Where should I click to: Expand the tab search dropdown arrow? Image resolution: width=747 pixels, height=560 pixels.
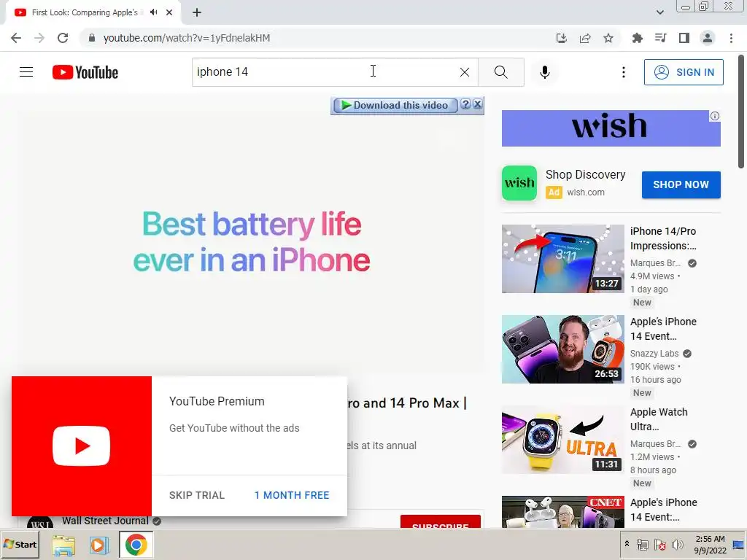point(659,12)
